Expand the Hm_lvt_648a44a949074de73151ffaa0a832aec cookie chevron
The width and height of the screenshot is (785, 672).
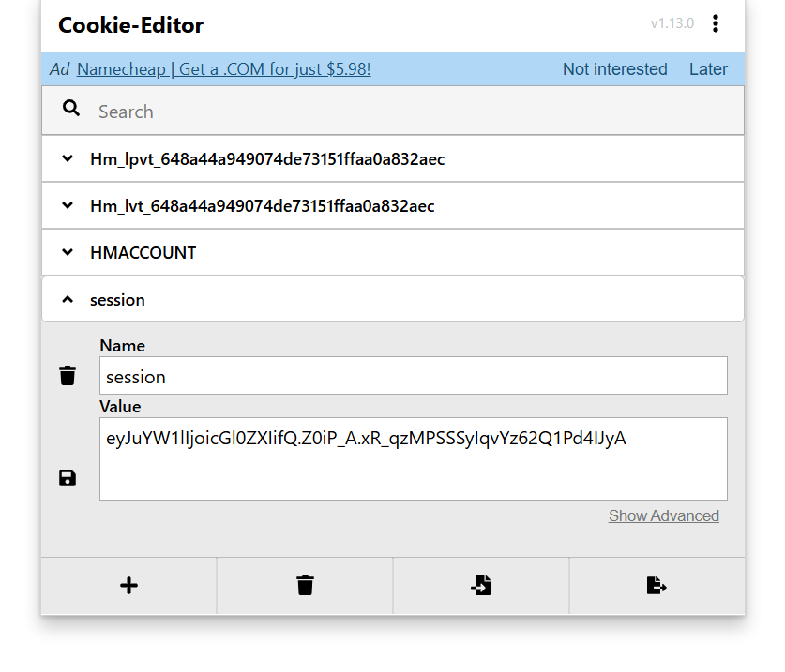coord(68,206)
